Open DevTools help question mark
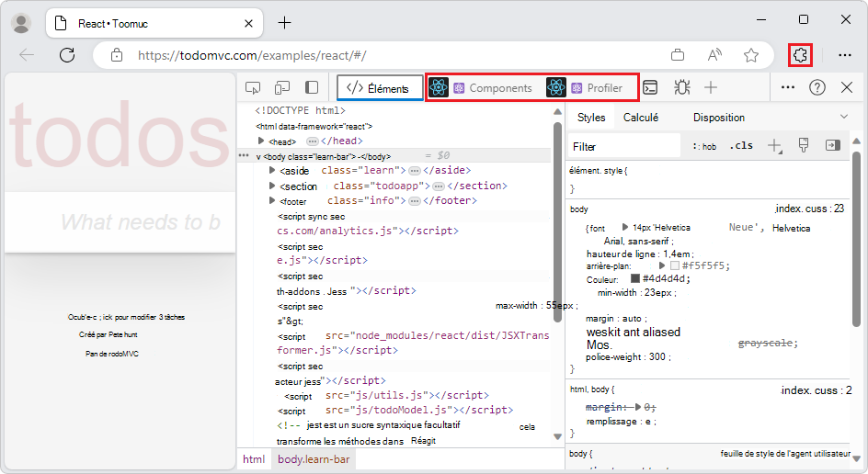Image resolution: width=868 pixels, height=474 pixels. pyautogui.click(x=817, y=87)
